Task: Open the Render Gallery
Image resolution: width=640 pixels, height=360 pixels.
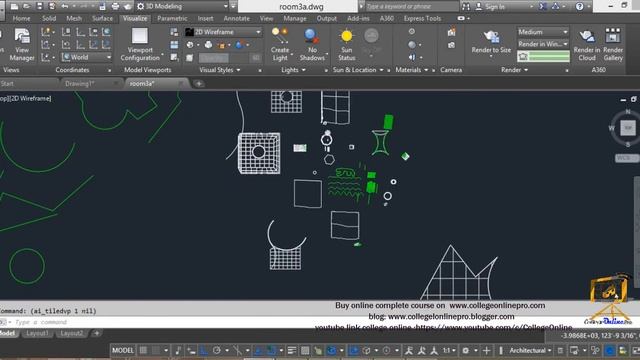Action: [x=613, y=44]
